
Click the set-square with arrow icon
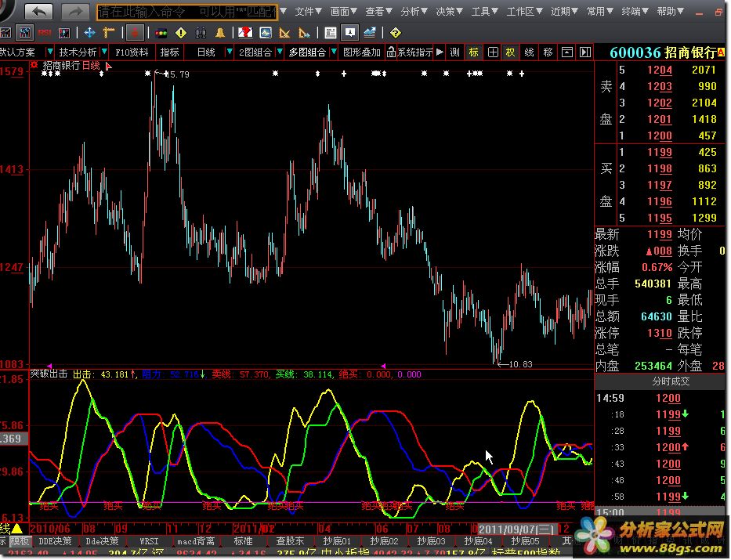pyautogui.click(x=304, y=33)
